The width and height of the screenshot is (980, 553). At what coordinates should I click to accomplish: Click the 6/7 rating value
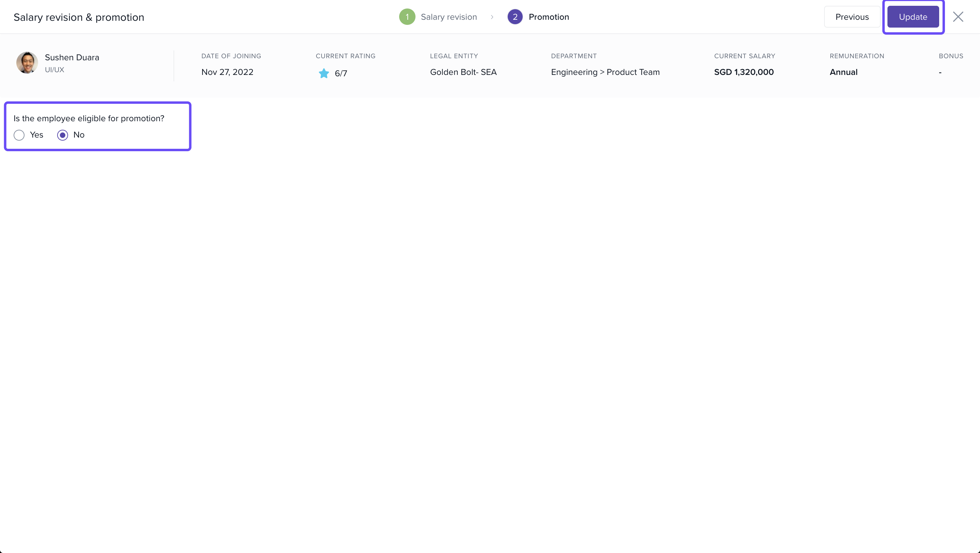pyautogui.click(x=341, y=74)
